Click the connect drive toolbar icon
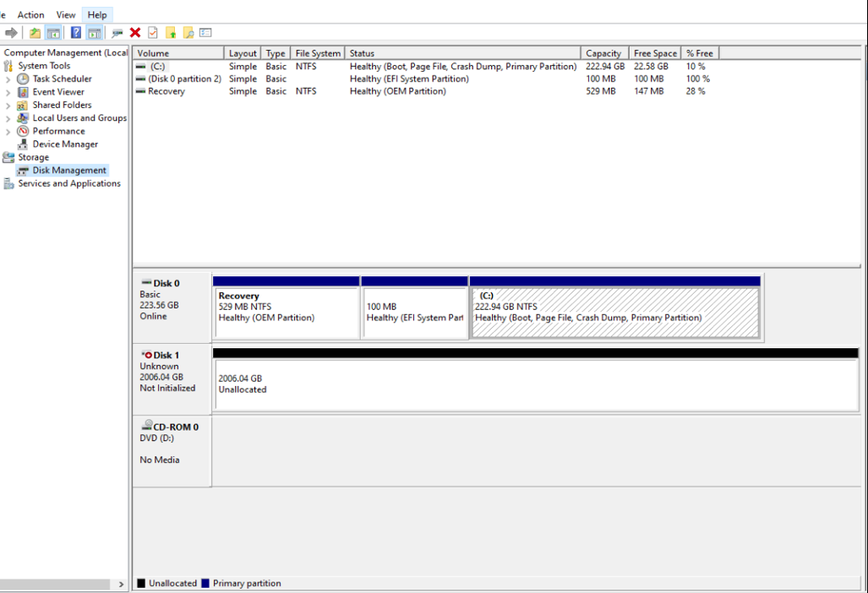 point(117,33)
